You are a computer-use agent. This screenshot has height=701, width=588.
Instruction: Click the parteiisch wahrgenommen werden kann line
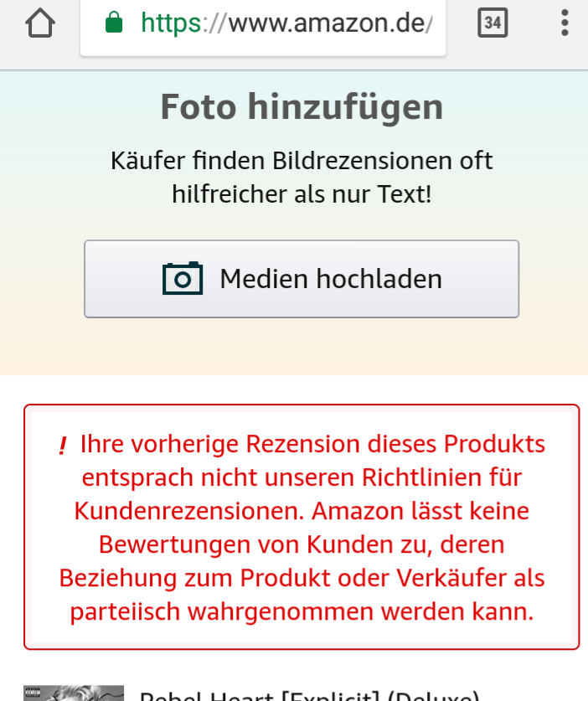[302, 611]
